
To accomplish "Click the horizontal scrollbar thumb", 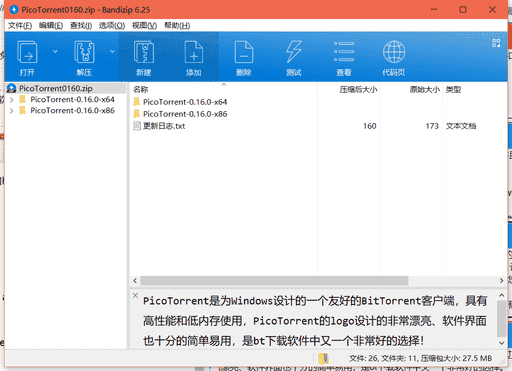I will (x=274, y=281).
